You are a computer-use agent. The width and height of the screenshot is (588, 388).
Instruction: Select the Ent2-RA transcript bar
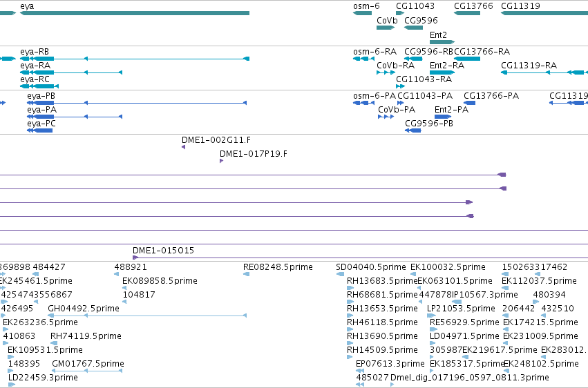(x=442, y=72)
